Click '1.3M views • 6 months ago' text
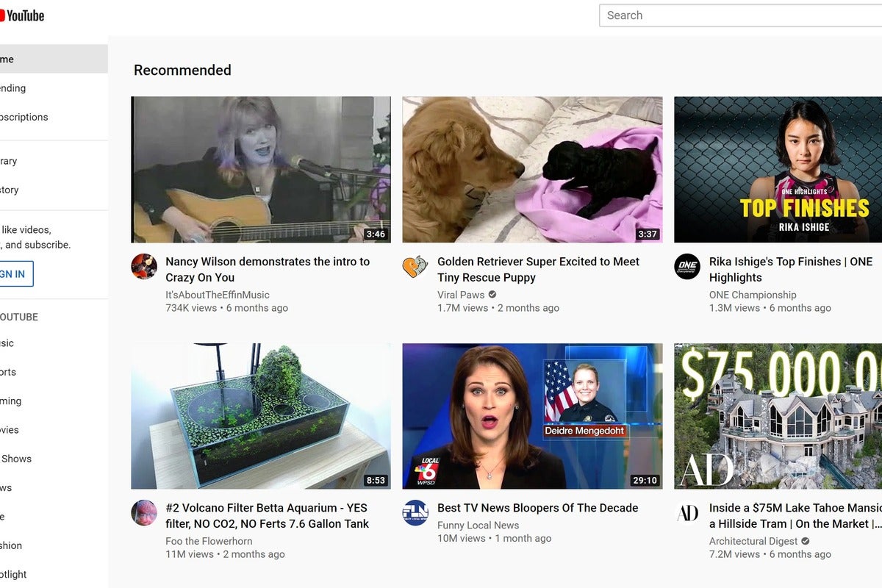Viewport: 882px width, 588px height. click(770, 308)
